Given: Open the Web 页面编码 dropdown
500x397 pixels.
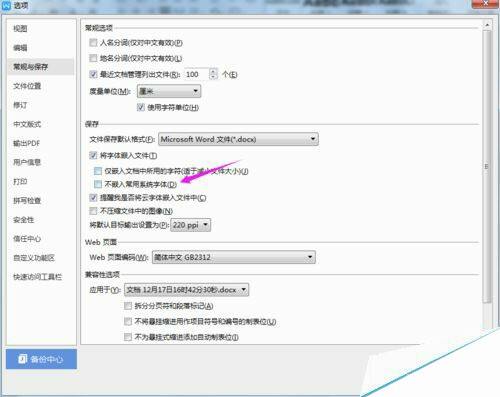Looking at the screenshot, I should (x=234, y=257).
